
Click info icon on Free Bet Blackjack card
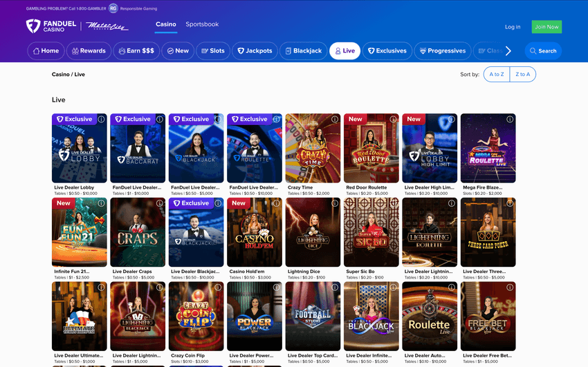[x=510, y=288]
